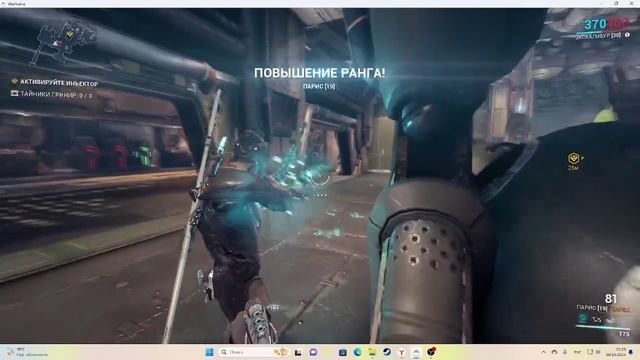Click the ammo count 81
The width and height of the screenshot is (640, 360).
(610, 299)
